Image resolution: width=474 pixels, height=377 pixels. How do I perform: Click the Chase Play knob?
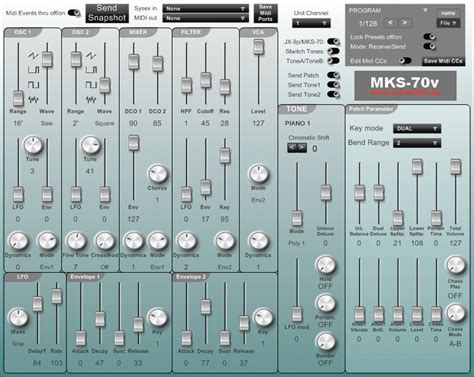(x=455, y=265)
